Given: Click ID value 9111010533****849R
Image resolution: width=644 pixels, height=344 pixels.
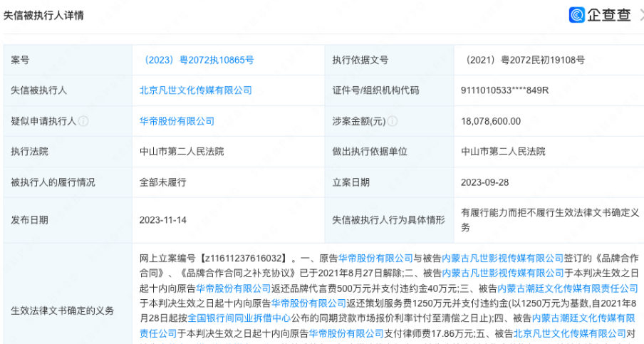Looking at the screenshot, I should tap(505, 90).
